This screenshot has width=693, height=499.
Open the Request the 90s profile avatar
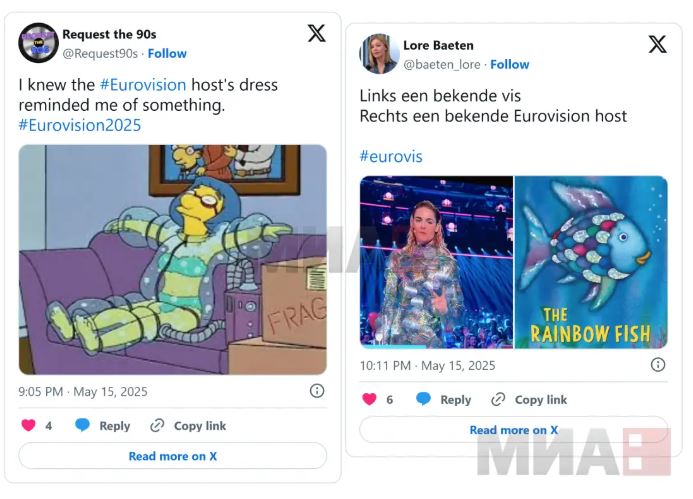click(38, 43)
